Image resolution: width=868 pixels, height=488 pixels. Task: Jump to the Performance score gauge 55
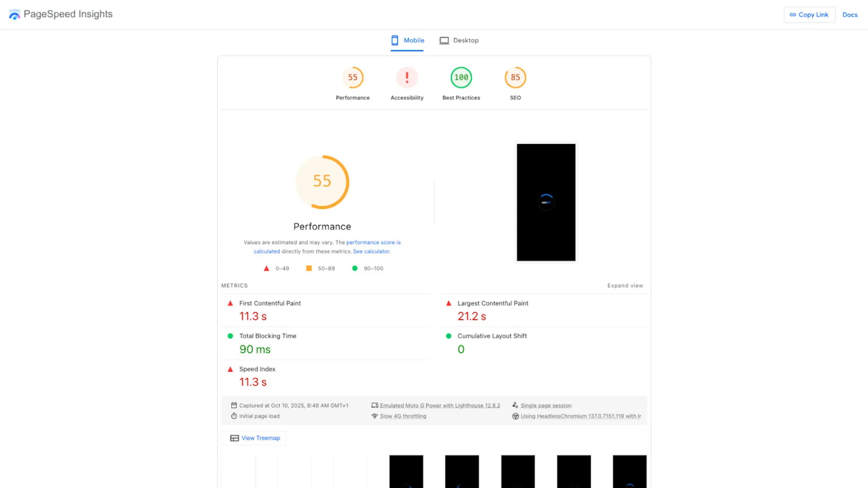point(353,78)
